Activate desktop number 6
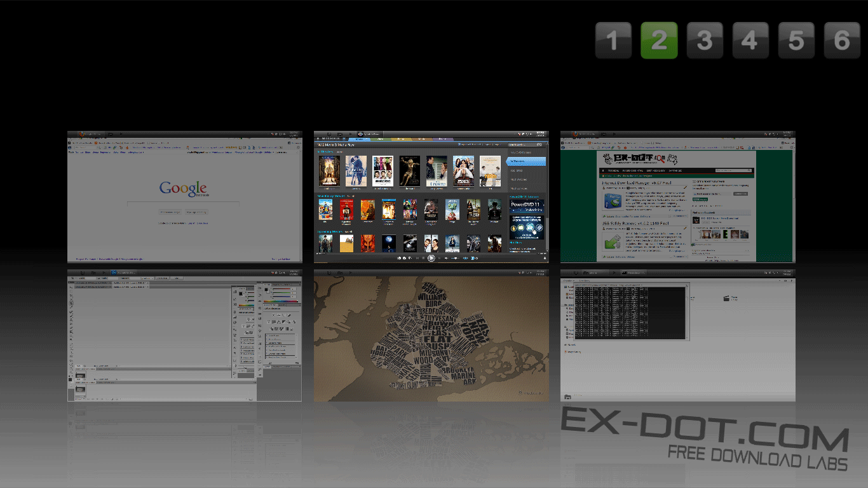The height and width of the screenshot is (488, 868). click(x=842, y=41)
